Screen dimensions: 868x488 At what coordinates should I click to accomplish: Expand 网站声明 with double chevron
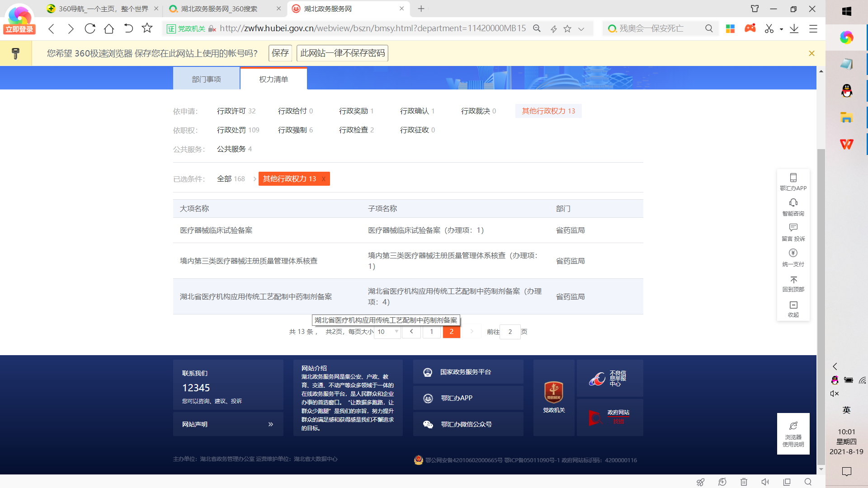tap(270, 424)
